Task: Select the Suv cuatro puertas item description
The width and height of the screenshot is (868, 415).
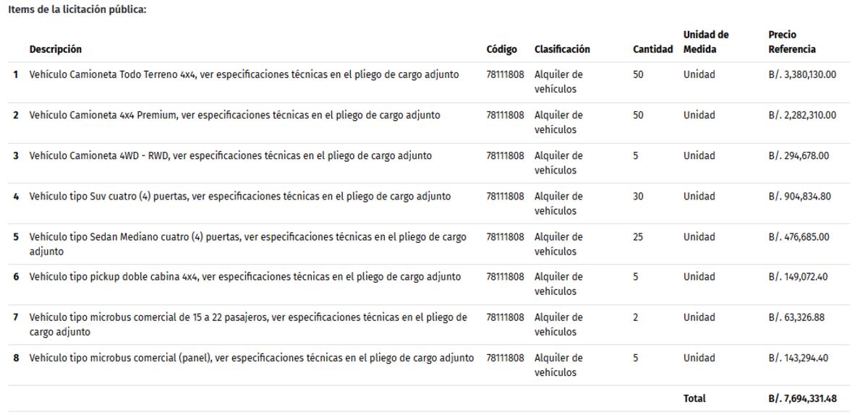Action: coord(239,196)
